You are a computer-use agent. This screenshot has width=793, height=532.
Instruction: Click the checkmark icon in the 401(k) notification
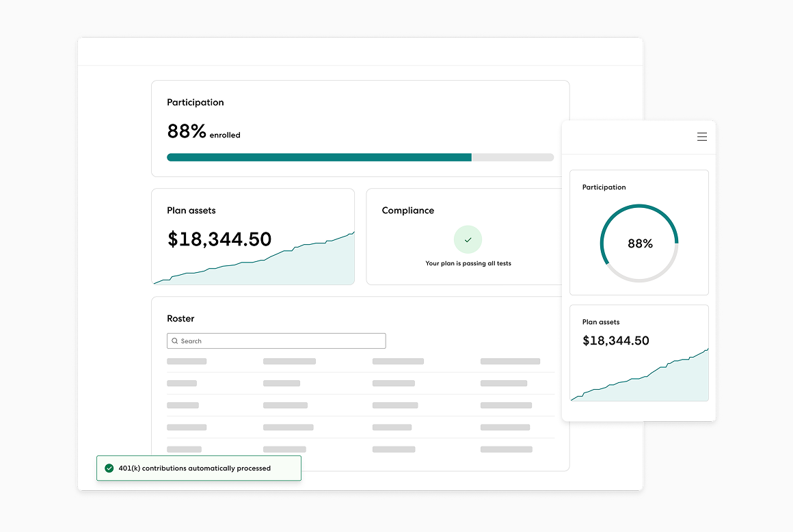coord(109,468)
